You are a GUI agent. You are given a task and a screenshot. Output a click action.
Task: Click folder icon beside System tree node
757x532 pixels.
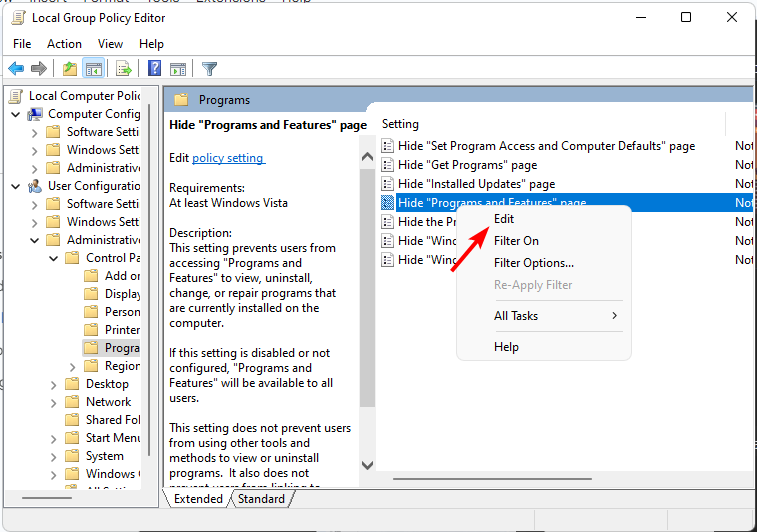pos(72,456)
